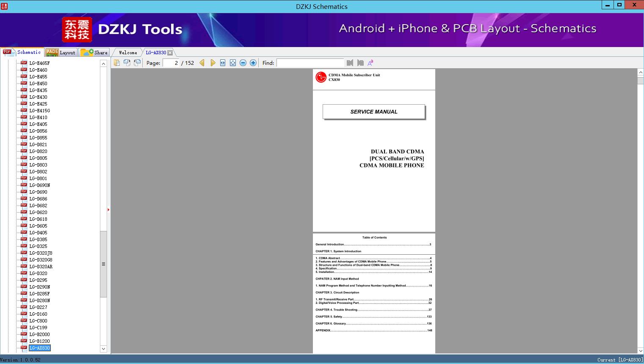Close the LG-AX830 document tab
The image size is (644, 364).
tap(170, 53)
